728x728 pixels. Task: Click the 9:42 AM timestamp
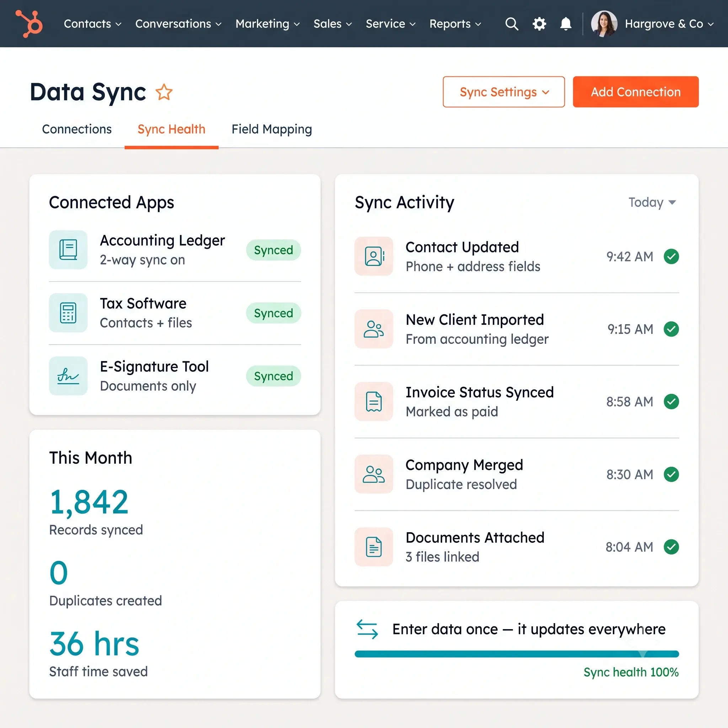tap(630, 257)
